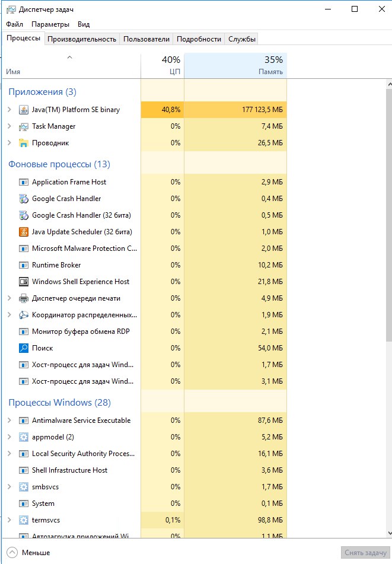Select the Процессы Windows (28) heading
The width and height of the screenshot is (392, 564).
pos(60,403)
